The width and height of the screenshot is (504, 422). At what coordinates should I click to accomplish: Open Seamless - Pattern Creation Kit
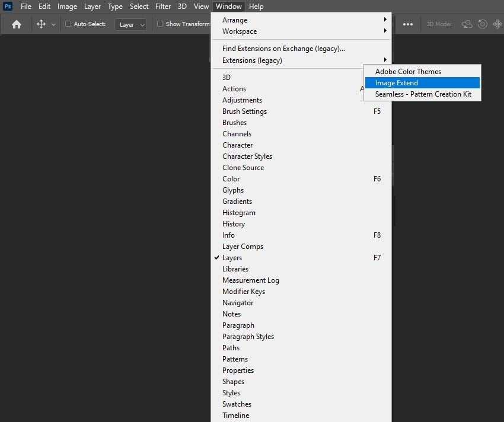pos(422,94)
